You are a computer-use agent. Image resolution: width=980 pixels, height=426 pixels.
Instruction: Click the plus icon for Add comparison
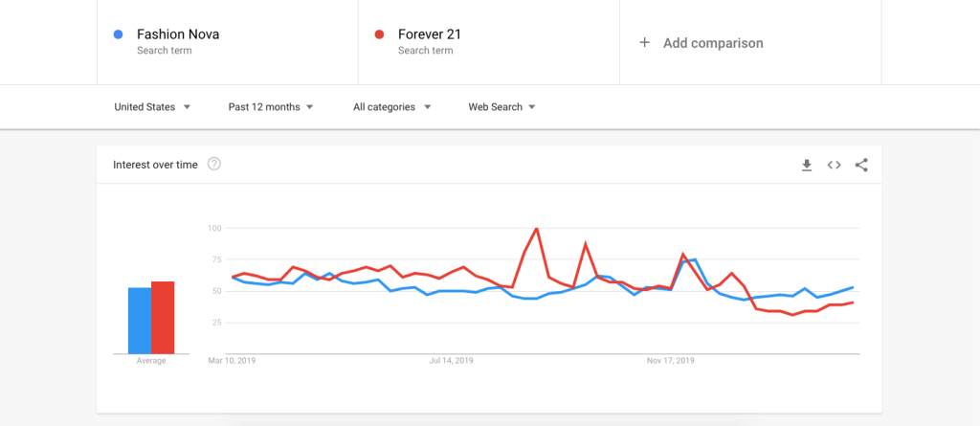(644, 42)
